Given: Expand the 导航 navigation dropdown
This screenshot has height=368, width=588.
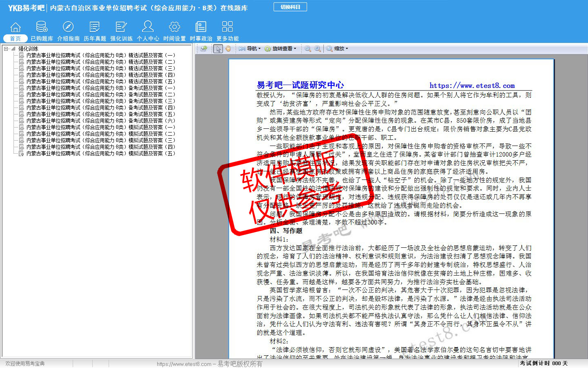Looking at the screenshot, I should coord(250,49).
